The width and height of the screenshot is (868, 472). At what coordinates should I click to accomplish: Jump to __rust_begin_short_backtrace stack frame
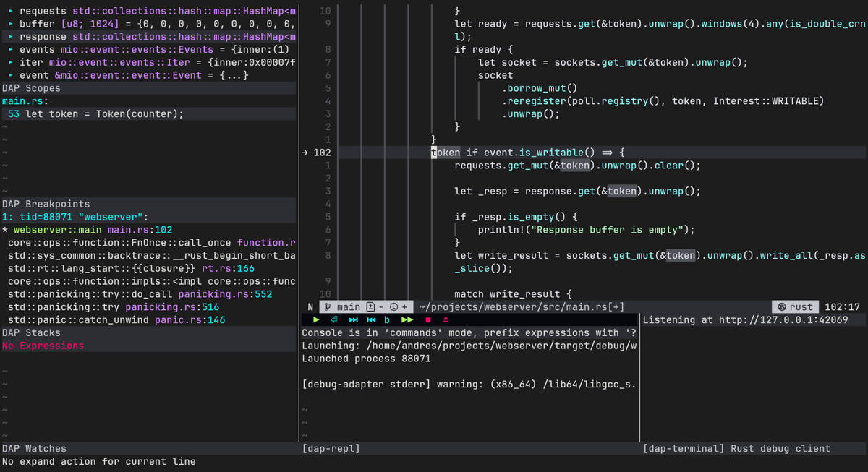click(152, 256)
